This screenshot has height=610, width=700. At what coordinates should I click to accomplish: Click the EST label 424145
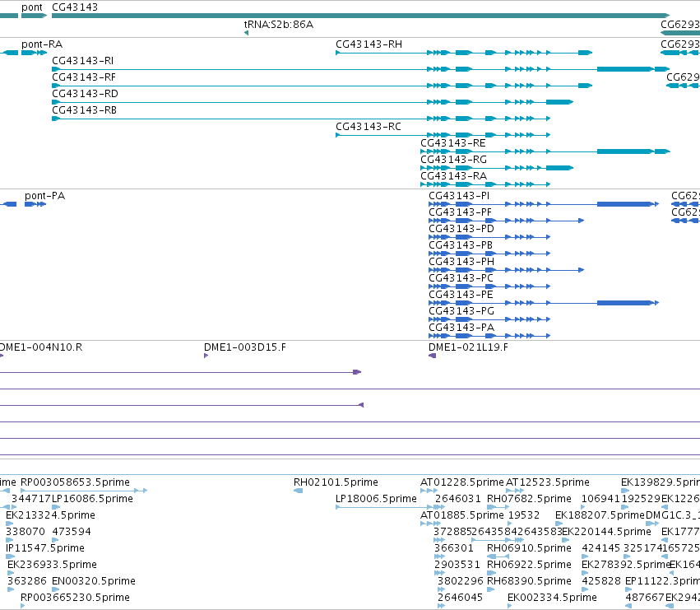point(601,548)
